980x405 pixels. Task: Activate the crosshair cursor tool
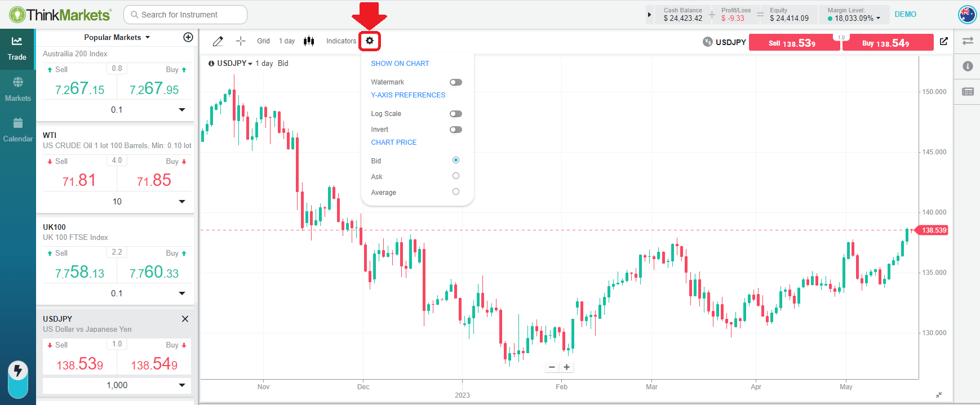coord(241,41)
